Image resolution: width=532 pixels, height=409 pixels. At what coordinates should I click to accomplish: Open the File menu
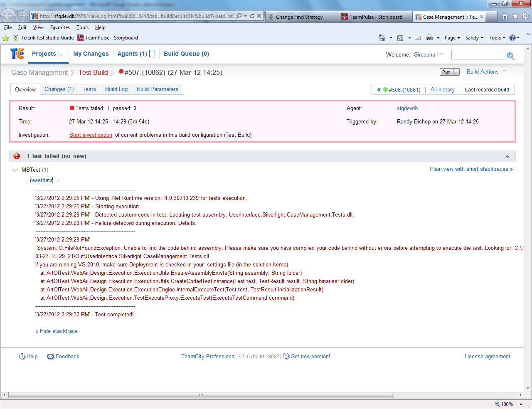click(8, 27)
